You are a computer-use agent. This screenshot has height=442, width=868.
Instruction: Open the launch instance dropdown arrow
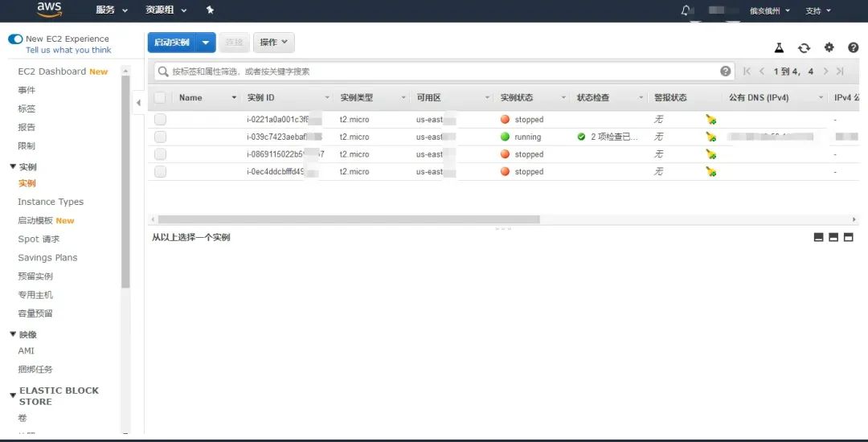tap(206, 43)
